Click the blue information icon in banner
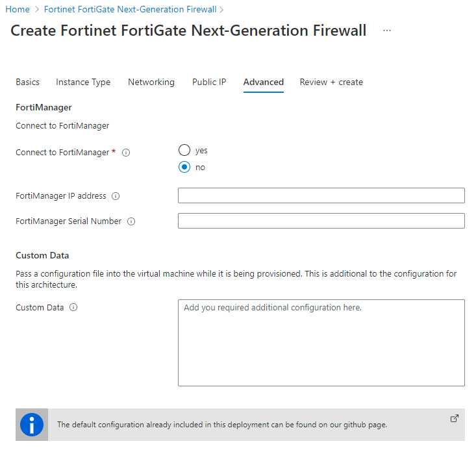 coord(32,425)
